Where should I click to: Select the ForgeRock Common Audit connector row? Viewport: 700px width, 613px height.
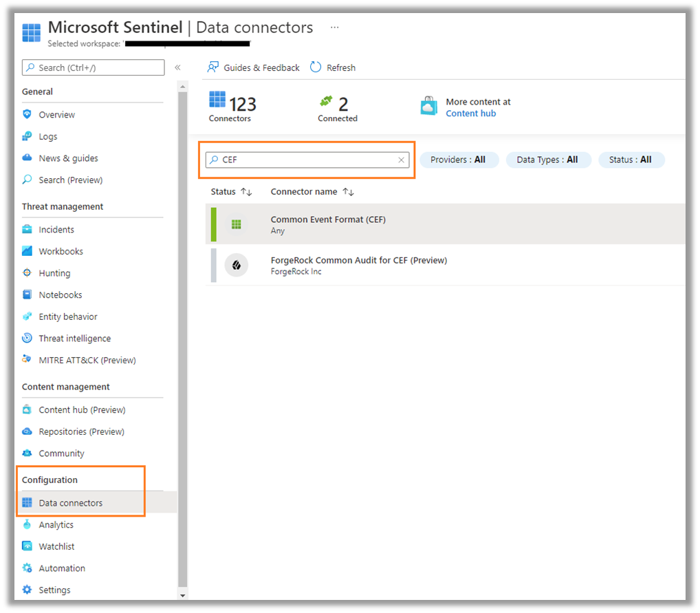359,265
